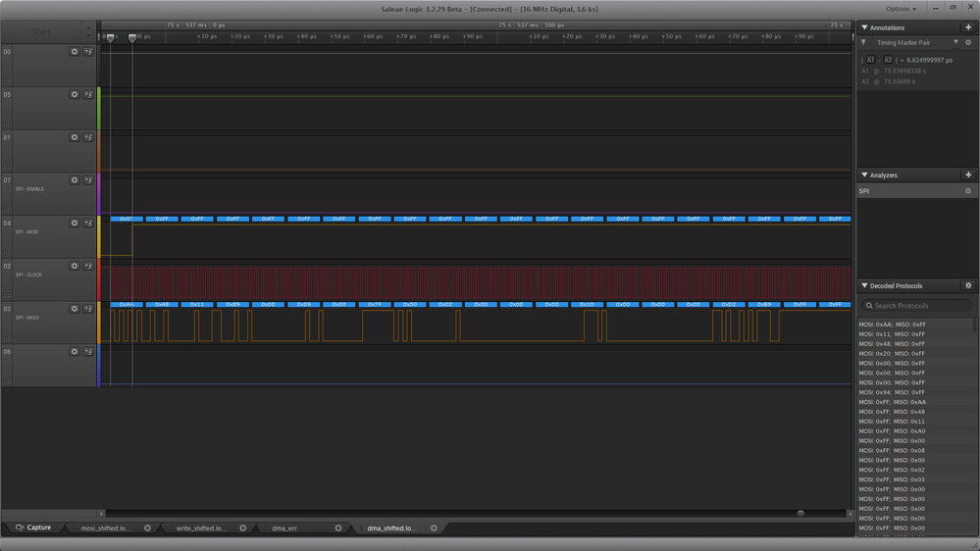Switch to the dma_err tab
The width and height of the screenshot is (980, 551).
tap(284, 527)
